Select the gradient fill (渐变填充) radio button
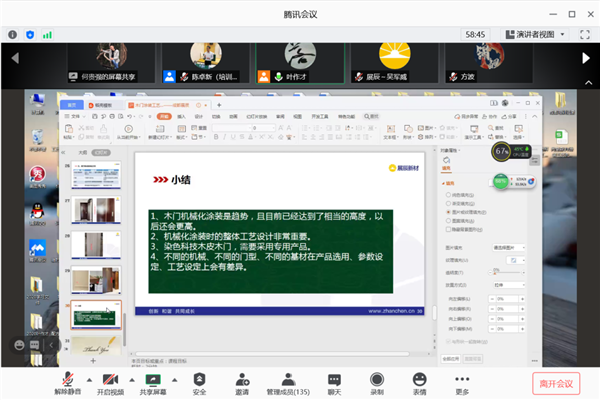The height and width of the screenshot is (400, 600). tap(448, 203)
